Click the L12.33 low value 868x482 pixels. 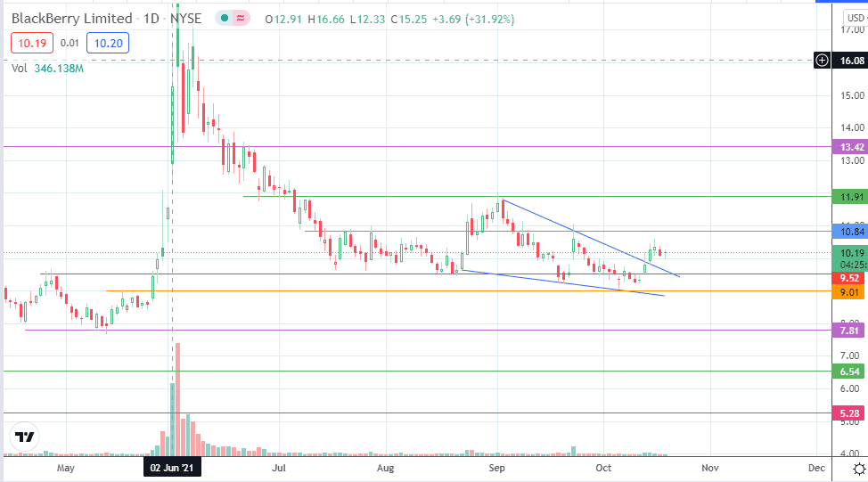click(x=367, y=20)
